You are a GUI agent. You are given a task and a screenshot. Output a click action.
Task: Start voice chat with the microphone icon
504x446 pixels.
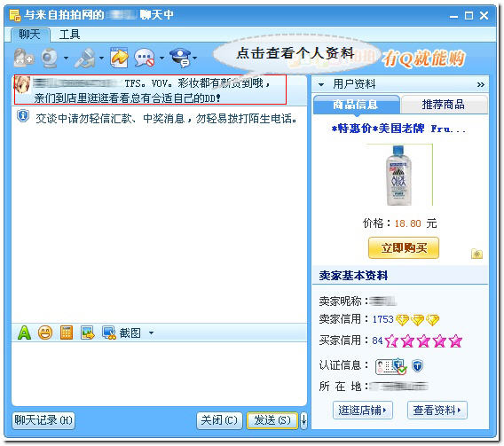pos(85,59)
